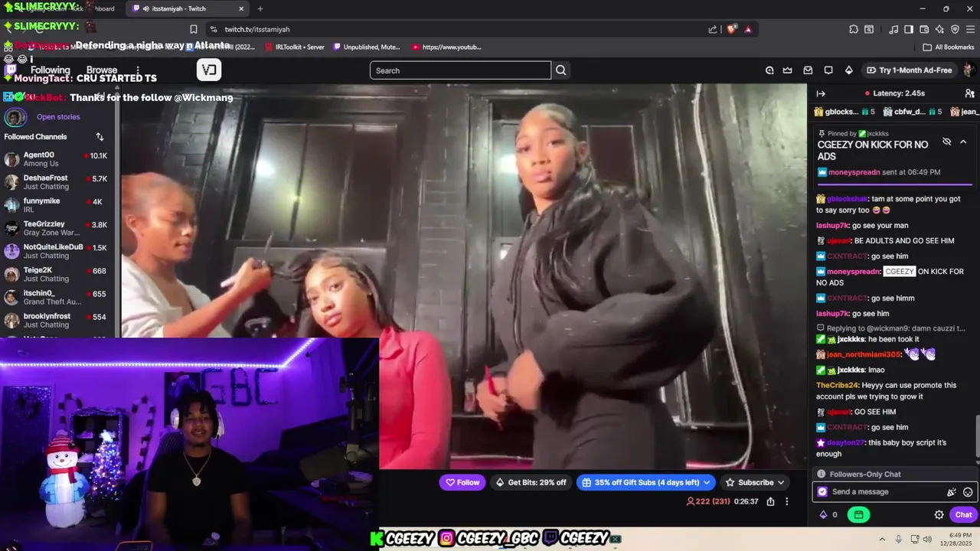Click the Get Bits diamond icon in header
The width and height of the screenshot is (980, 551).
[848, 70]
